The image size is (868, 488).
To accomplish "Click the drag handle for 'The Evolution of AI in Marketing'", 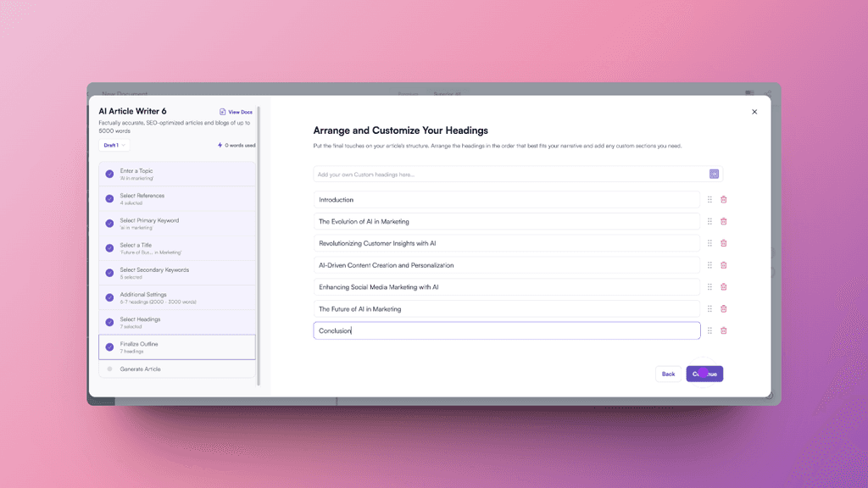I will [709, 221].
